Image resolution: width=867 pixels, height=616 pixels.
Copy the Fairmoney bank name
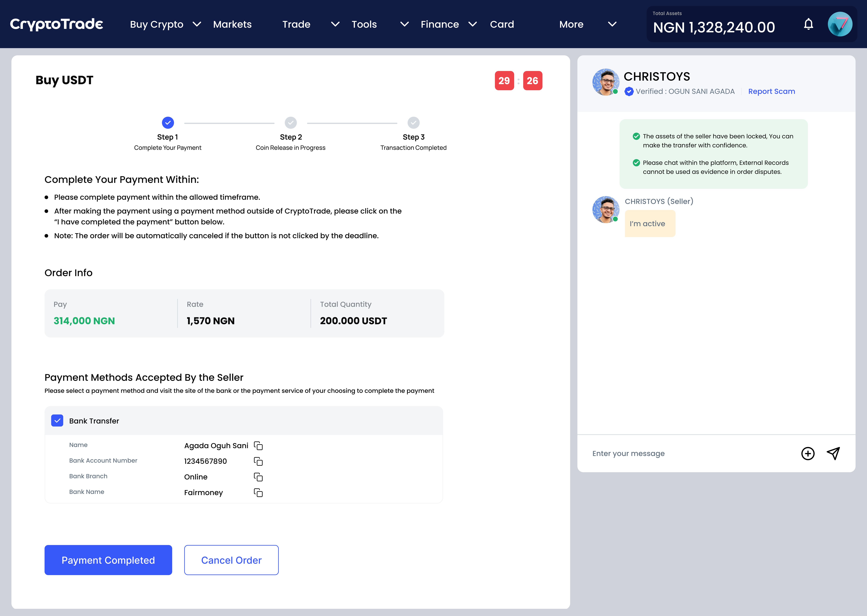(x=258, y=492)
